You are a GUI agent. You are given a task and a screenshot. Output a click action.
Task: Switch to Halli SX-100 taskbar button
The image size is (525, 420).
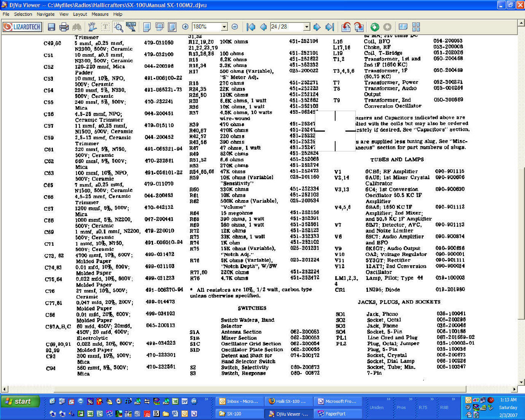288,401
